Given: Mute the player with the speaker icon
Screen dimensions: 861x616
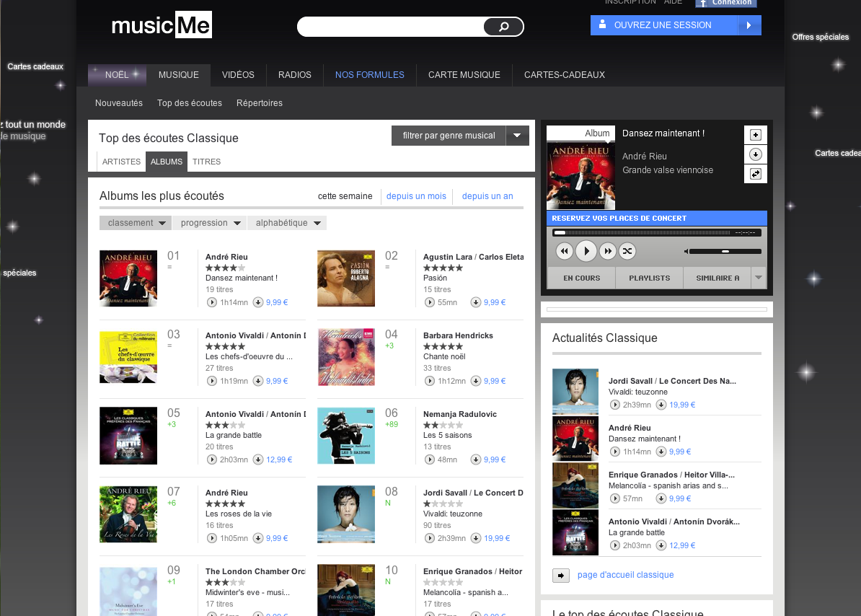Looking at the screenshot, I should tap(686, 252).
